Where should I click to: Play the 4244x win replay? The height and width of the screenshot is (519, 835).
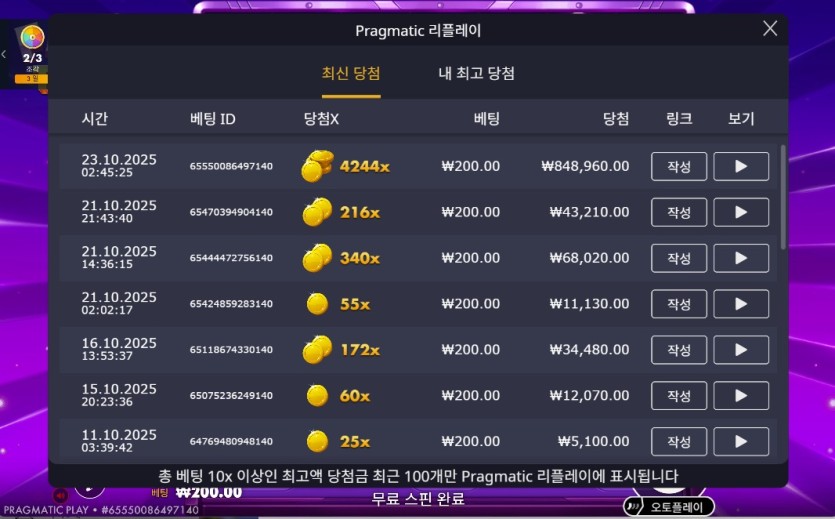tap(741, 166)
